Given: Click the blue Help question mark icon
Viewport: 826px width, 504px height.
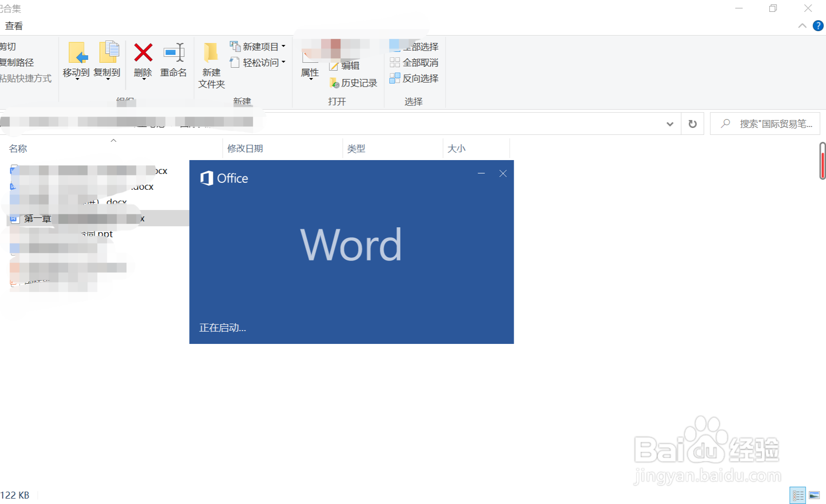Looking at the screenshot, I should tap(818, 26).
